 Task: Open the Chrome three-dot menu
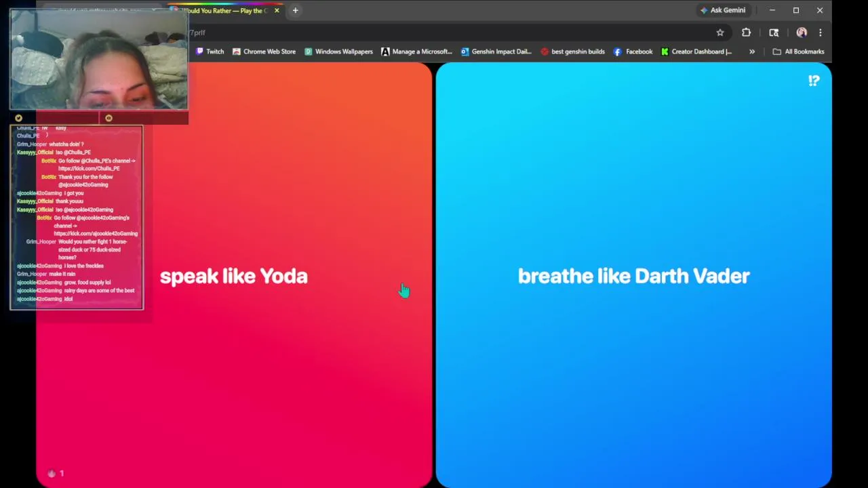click(x=820, y=33)
